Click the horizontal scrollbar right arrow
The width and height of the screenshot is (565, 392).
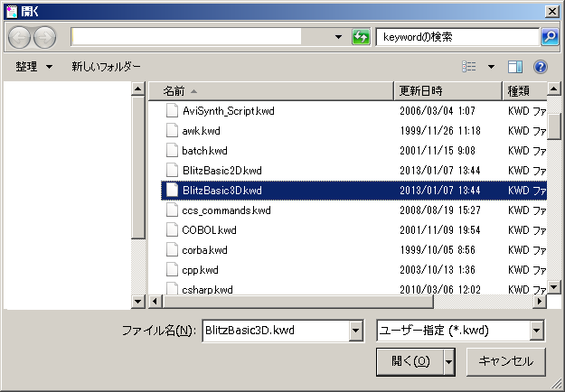[x=541, y=301]
